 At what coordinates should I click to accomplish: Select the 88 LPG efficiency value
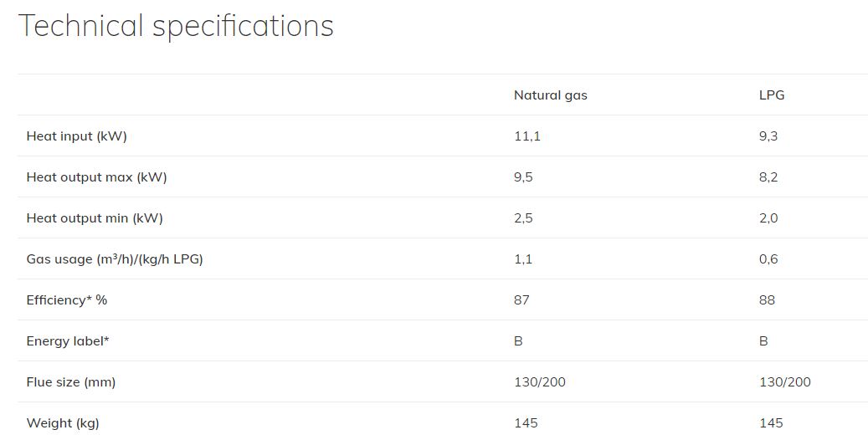(x=767, y=300)
